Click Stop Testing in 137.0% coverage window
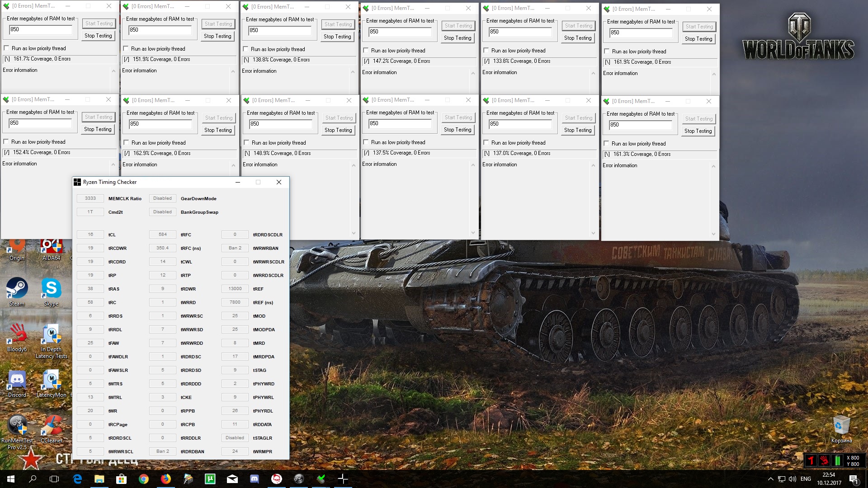The image size is (868, 488). [x=577, y=130]
